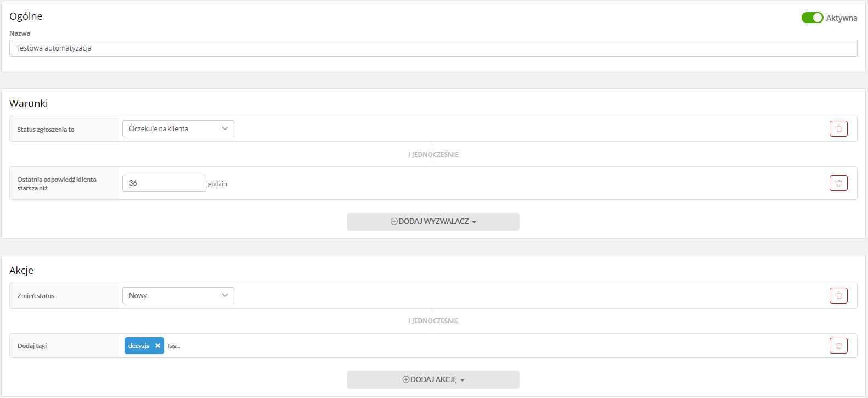Toggle the Aktywna switch off

pos(812,18)
